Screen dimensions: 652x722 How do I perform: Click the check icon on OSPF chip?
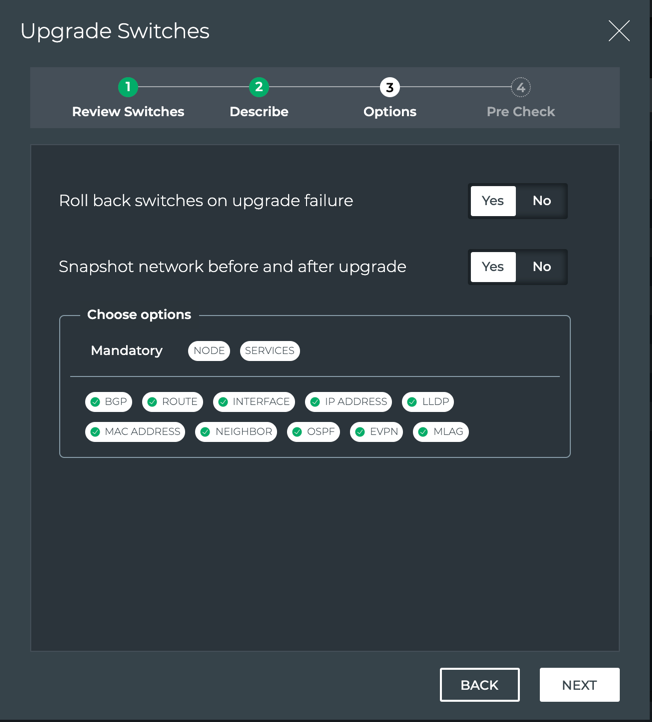pyautogui.click(x=297, y=432)
